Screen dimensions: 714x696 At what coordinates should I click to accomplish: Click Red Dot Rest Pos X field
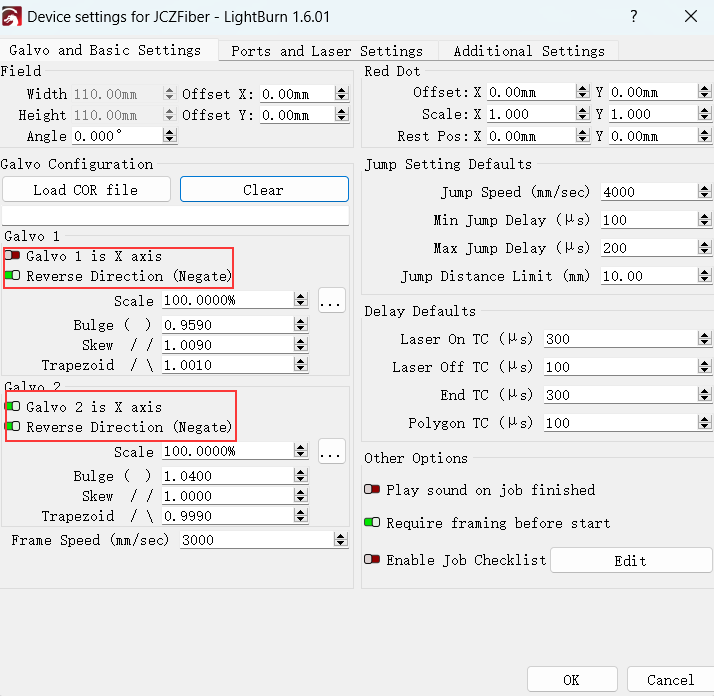[531, 136]
